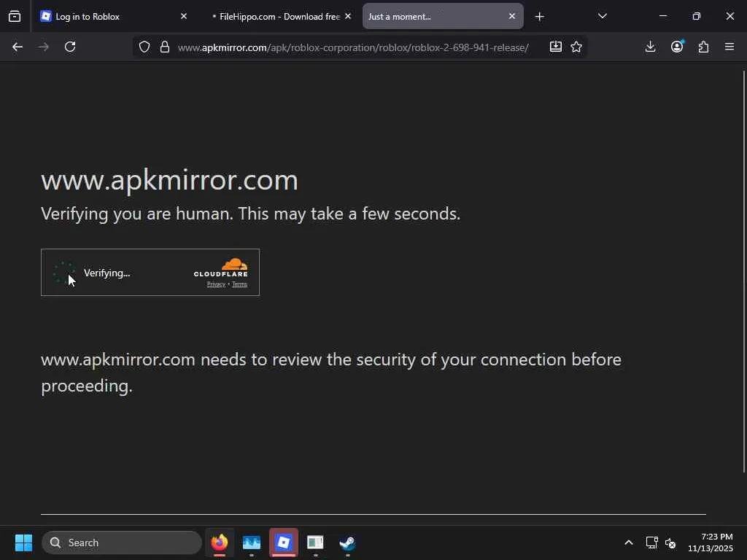Open the Firefox View icon
The height and width of the screenshot is (560, 747).
[x=15, y=16]
